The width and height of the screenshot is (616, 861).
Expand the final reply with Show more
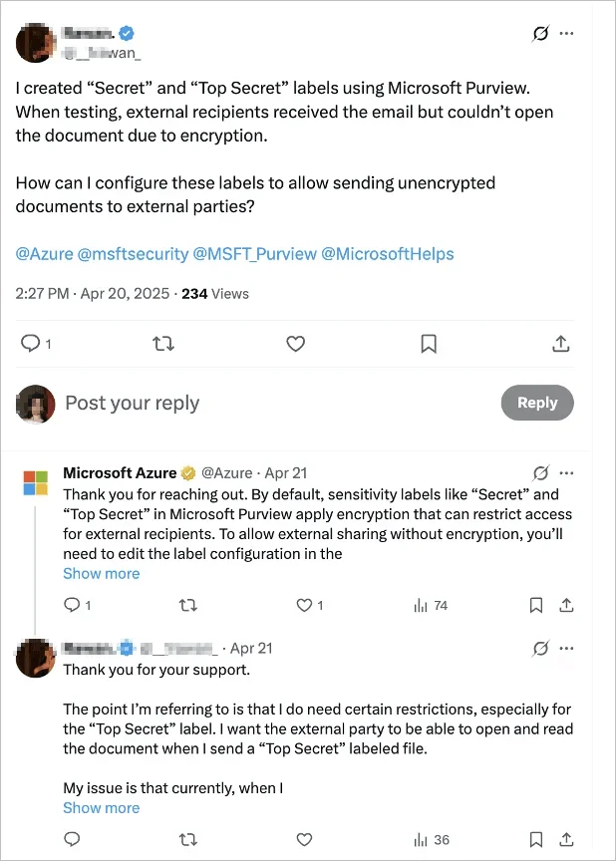(101, 807)
